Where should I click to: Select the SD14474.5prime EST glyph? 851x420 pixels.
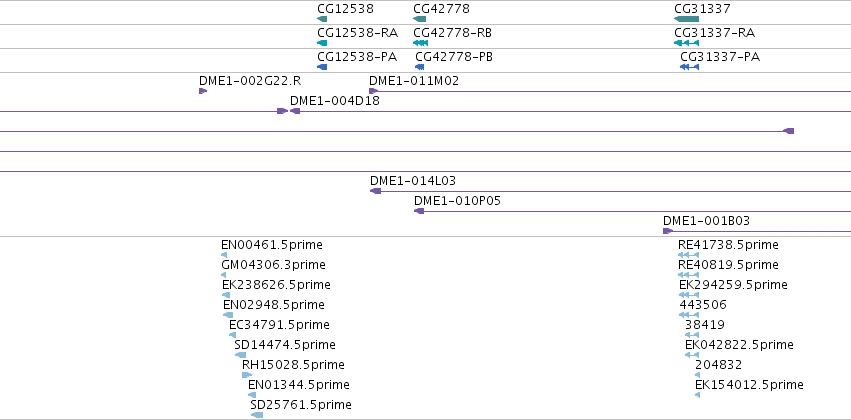click(240, 355)
